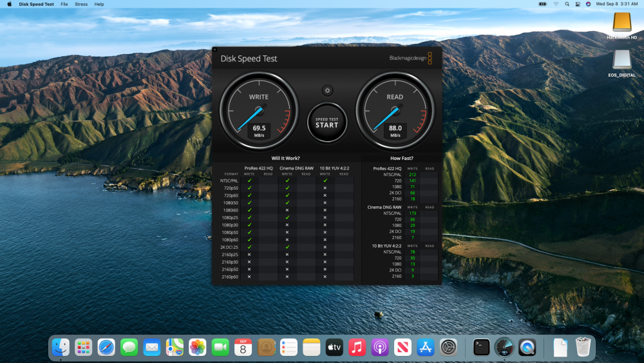Image resolution: width=644 pixels, height=363 pixels.
Task: Click the WRITE speed gauge
Action: pos(259,111)
